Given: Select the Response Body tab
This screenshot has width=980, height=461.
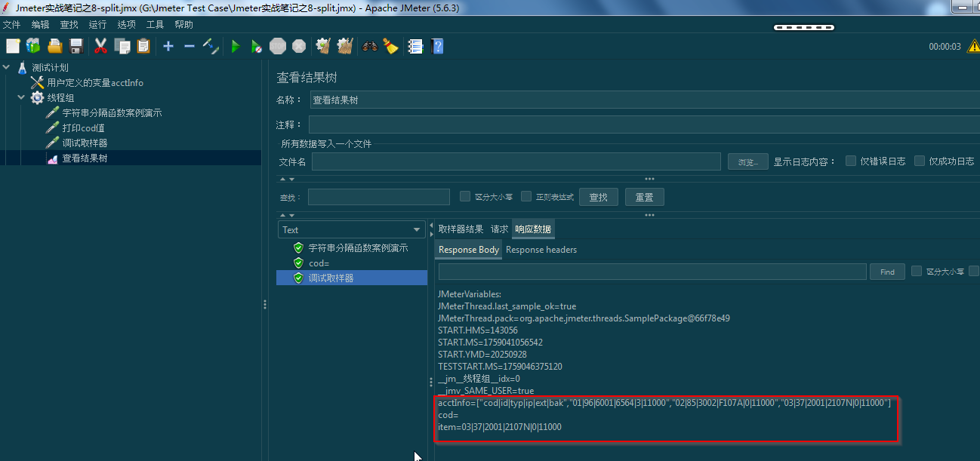Looking at the screenshot, I should click(x=469, y=250).
